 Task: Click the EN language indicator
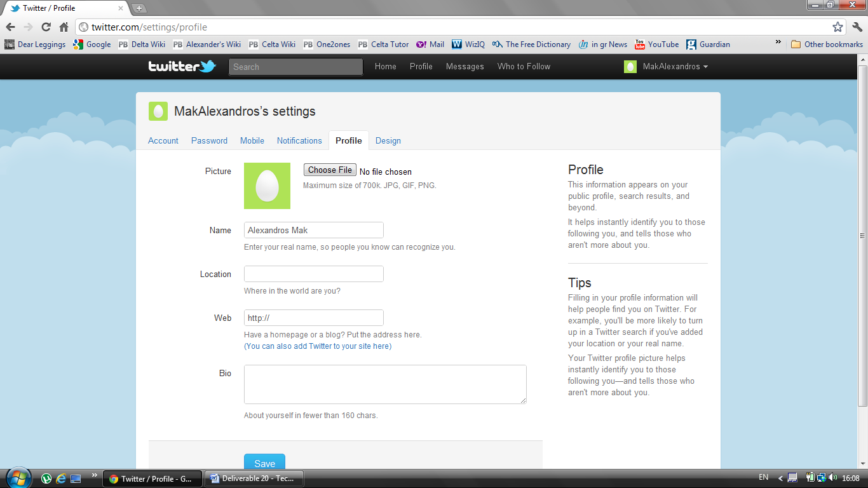point(764,477)
